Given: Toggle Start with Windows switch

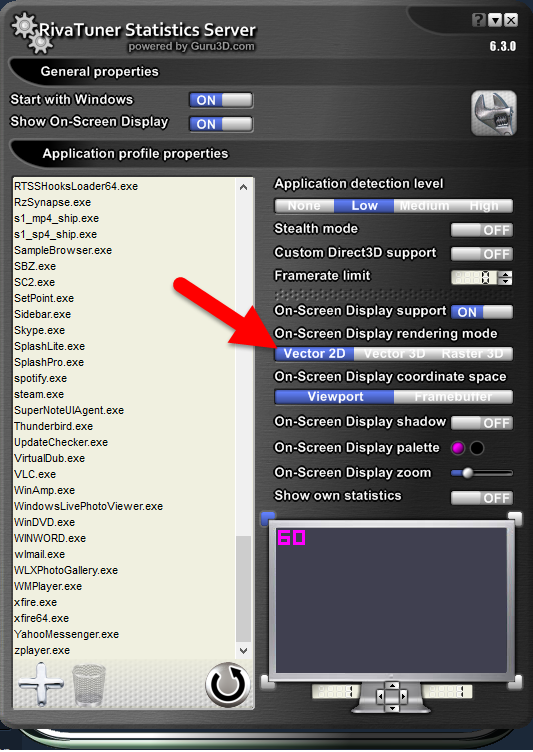Looking at the screenshot, I should pos(221,100).
